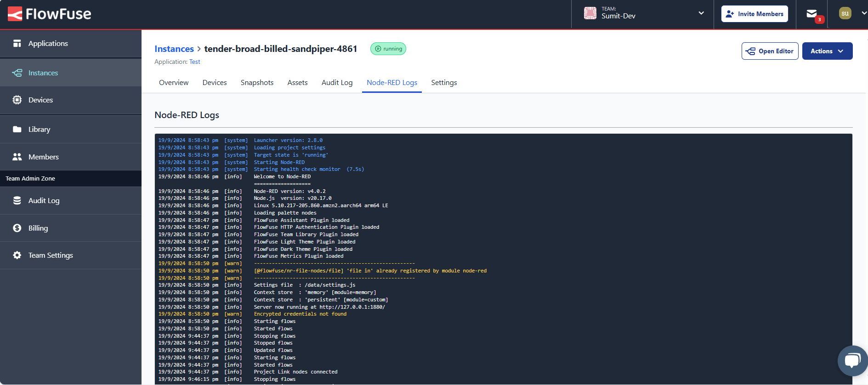Click the Devices chip icon in sidebar

pyautogui.click(x=17, y=100)
